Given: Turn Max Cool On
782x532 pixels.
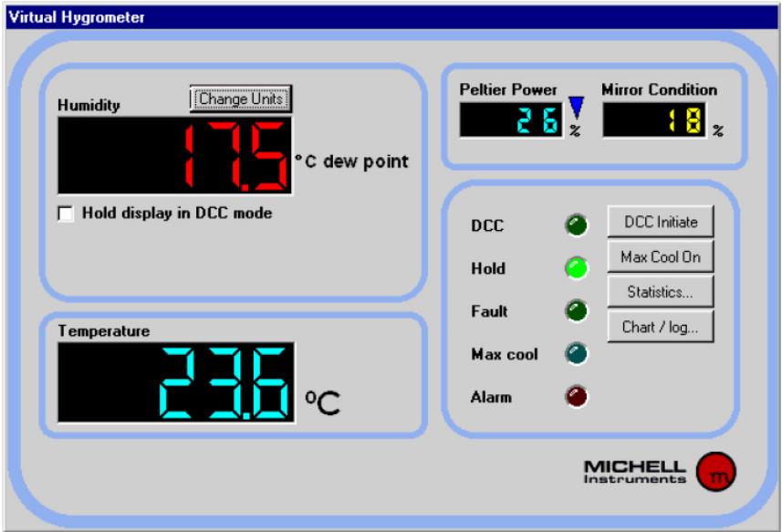Looking at the screenshot, I should [661, 256].
